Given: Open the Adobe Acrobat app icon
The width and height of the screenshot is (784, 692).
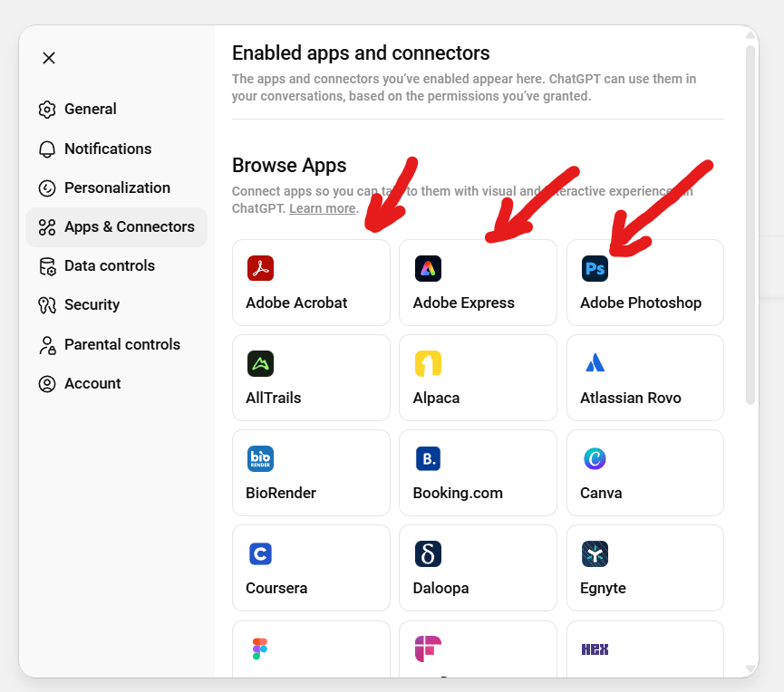Looking at the screenshot, I should point(260,268).
